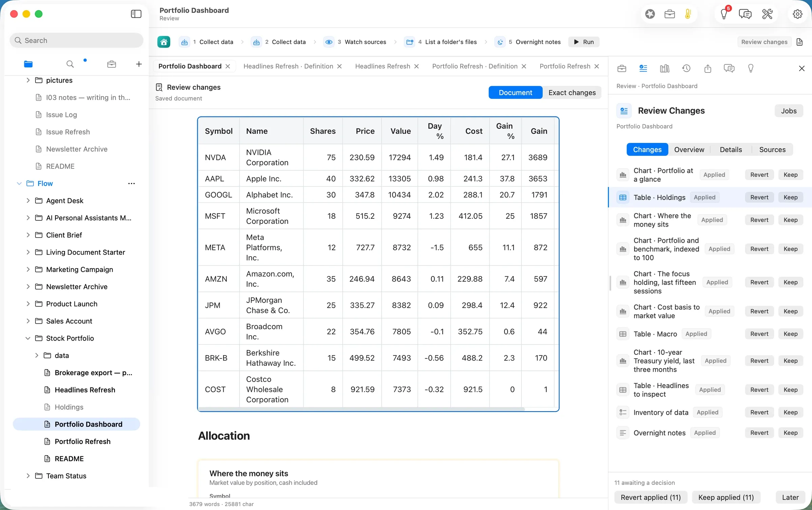Select the blue folder files view icon

[28, 64]
